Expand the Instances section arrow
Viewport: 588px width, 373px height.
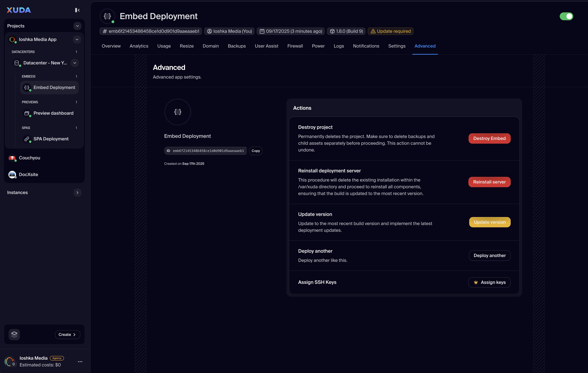point(77,192)
